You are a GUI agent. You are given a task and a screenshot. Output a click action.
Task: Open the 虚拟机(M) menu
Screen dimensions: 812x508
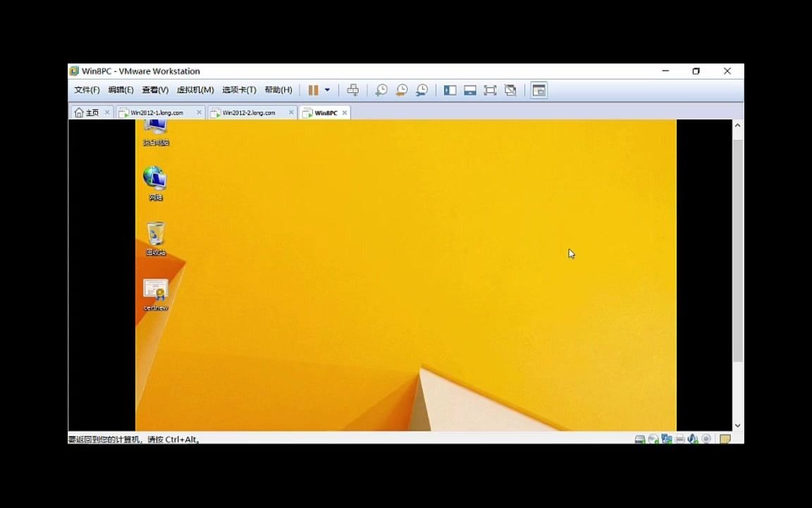coord(196,90)
